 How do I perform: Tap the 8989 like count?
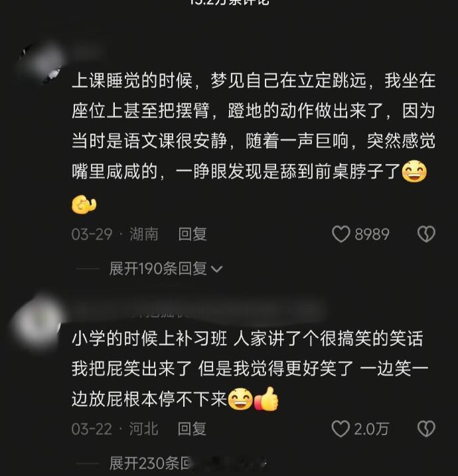coord(372,234)
